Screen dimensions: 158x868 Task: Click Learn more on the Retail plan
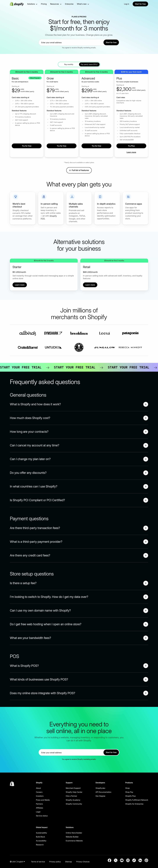click(90, 285)
